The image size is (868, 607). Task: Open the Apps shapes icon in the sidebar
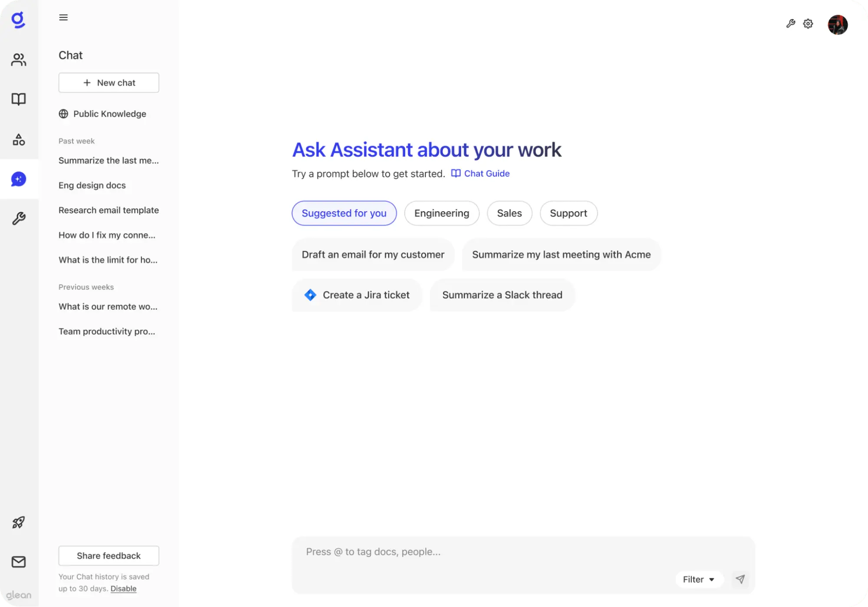point(19,140)
